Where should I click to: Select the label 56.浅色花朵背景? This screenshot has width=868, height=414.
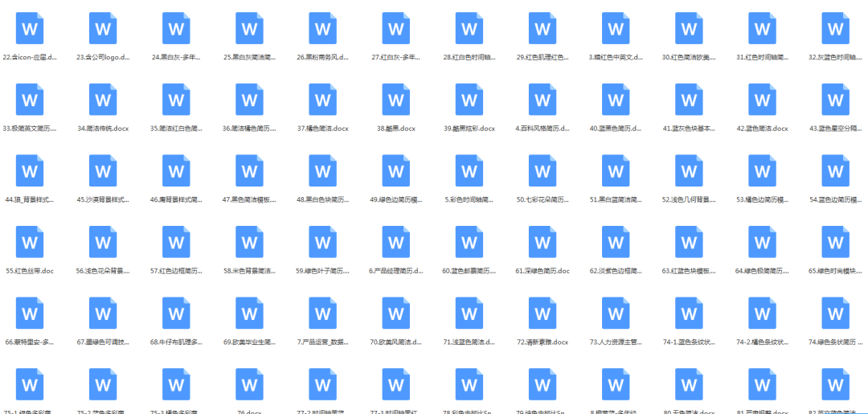tap(103, 271)
